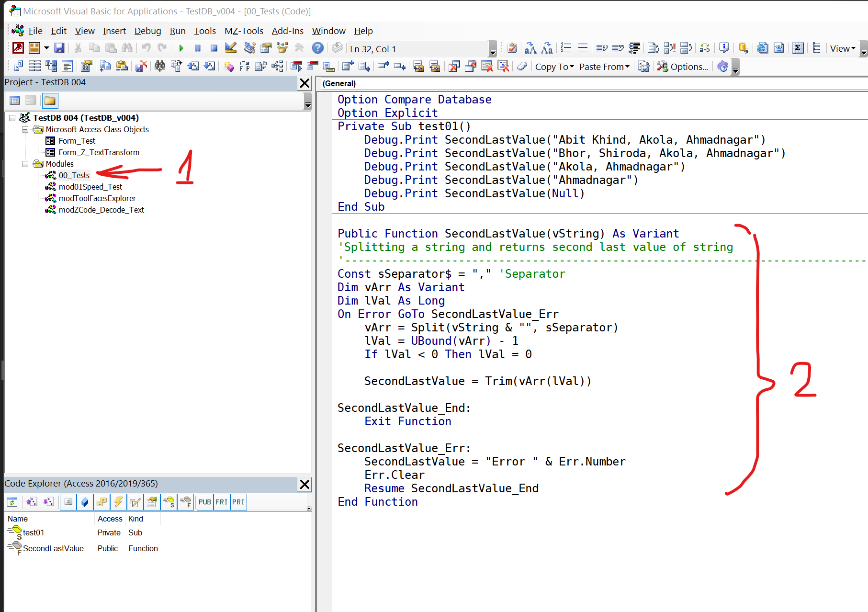This screenshot has height=612, width=868.
Task: Select modToolFacesExplorer module in tree
Action: (x=97, y=198)
